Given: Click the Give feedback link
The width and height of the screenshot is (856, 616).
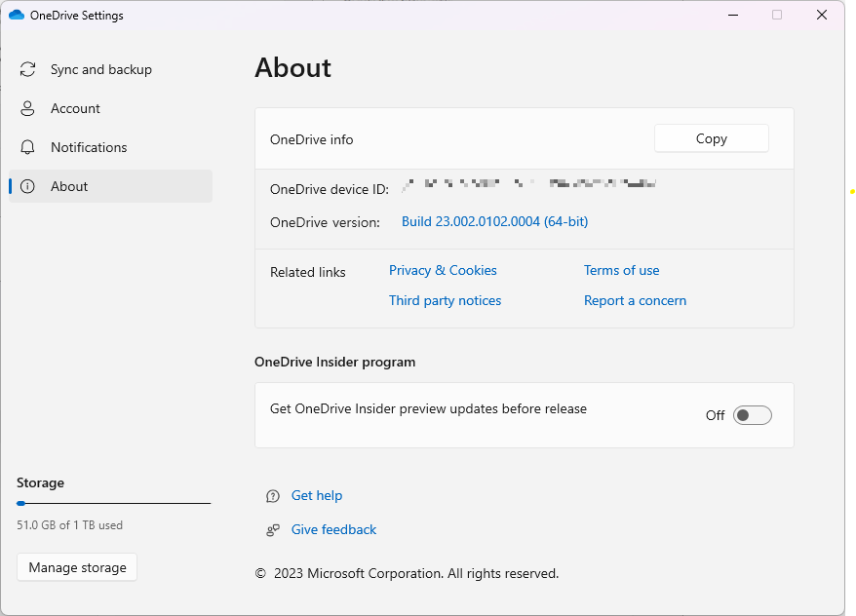Looking at the screenshot, I should [333, 529].
